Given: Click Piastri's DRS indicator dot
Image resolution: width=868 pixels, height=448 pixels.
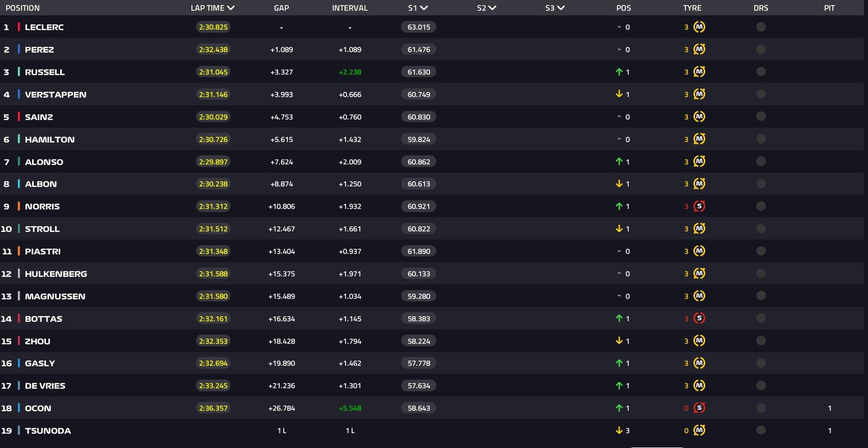Looking at the screenshot, I should [761, 251].
